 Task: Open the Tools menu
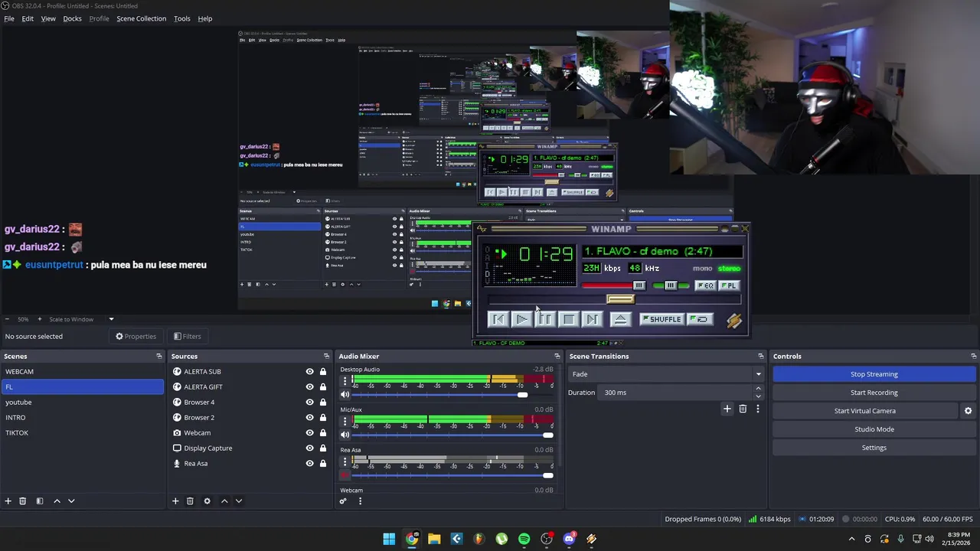pyautogui.click(x=182, y=18)
